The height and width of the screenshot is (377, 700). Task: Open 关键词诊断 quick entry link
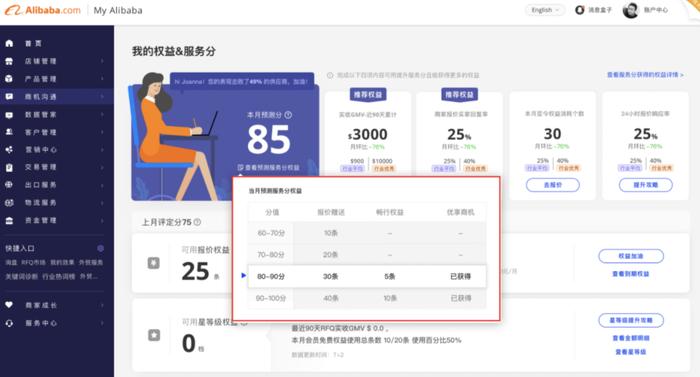(22, 276)
